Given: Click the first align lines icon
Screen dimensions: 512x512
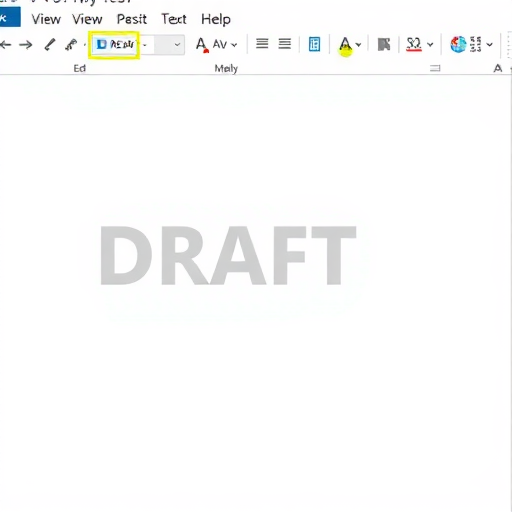Looking at the screenshot, I should (x=262, y=44).
